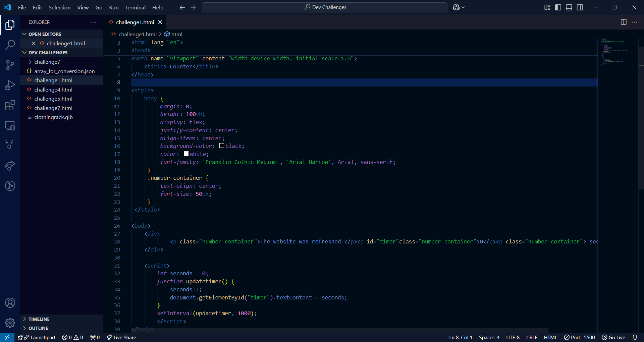The width and height of the screenshot is (644, 342).
Task: Expand the Timeline section
Action: click(x=39, y=319)
